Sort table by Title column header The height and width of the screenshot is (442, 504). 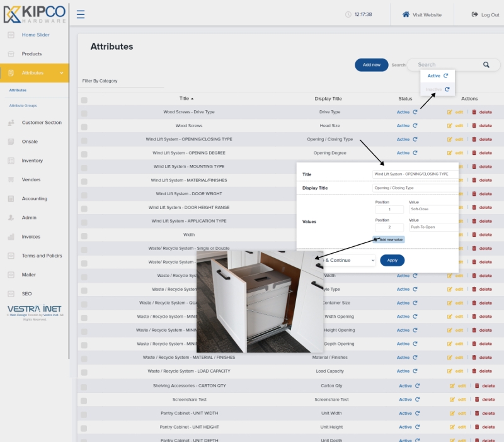(186, 99)
